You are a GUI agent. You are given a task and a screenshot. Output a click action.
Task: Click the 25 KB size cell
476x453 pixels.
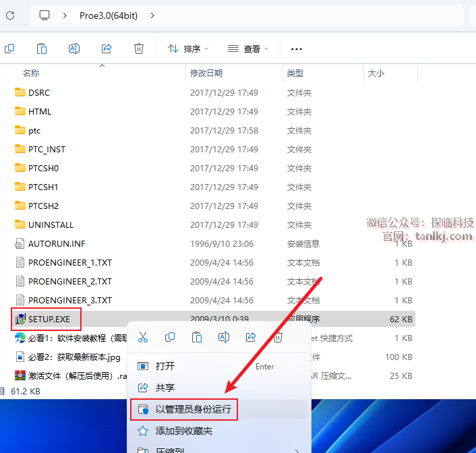[400, 376]
